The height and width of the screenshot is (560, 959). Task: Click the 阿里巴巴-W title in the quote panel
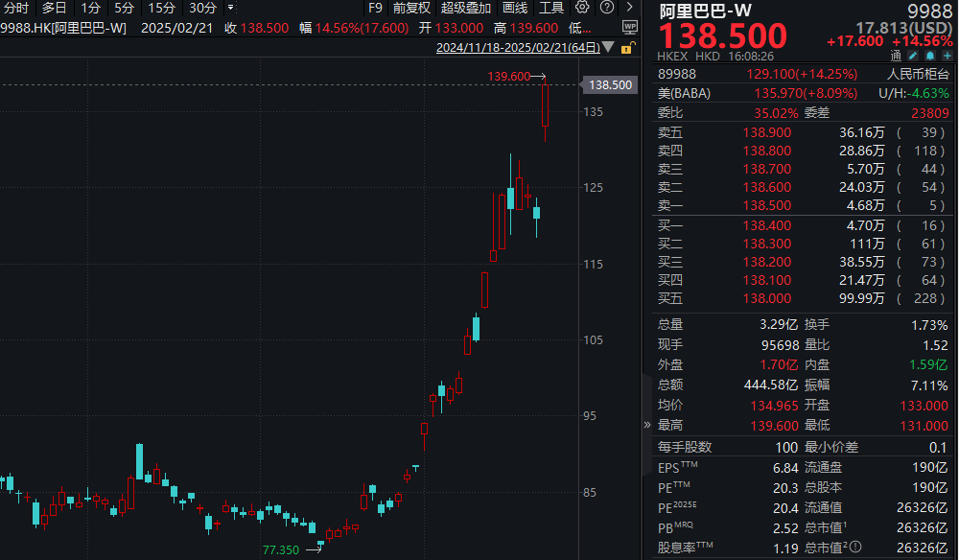pos(705,11)
